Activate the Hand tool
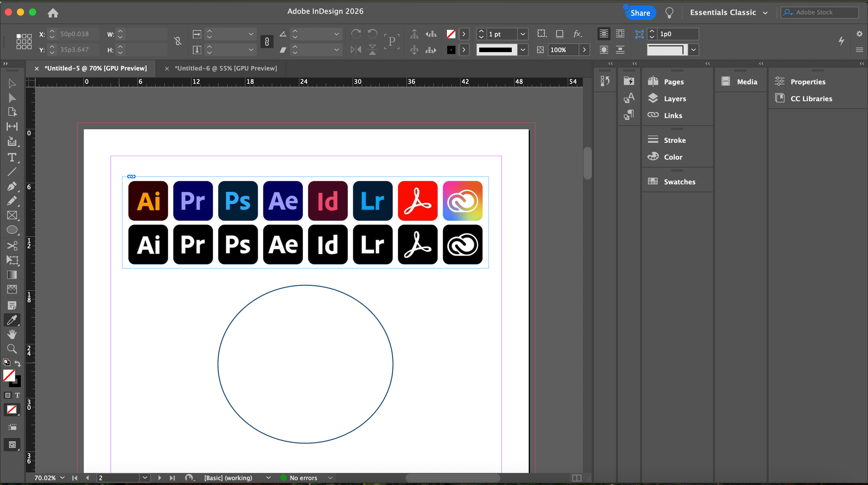This screenshot has width=868, height=485. tap(12, 334)
